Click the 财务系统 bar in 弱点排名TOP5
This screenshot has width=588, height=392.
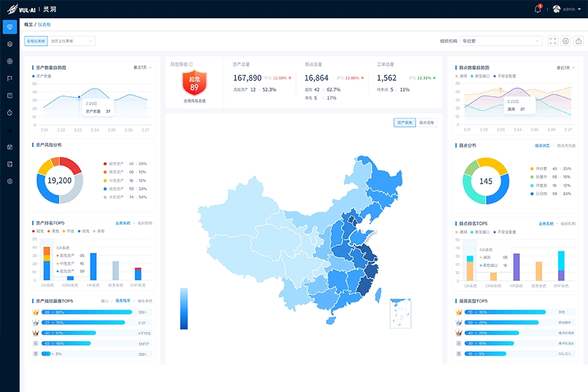[x=539, y=271]
